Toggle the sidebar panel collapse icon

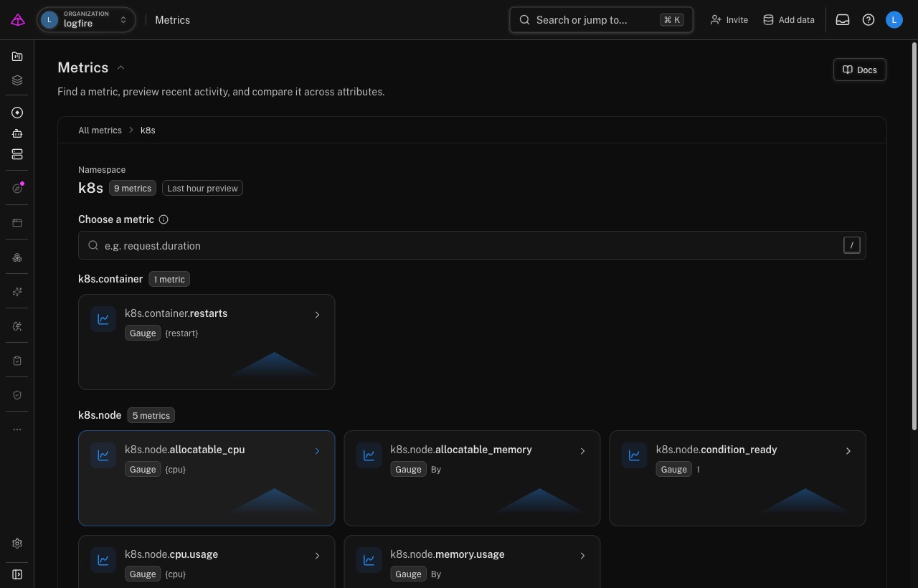[17, 574]
